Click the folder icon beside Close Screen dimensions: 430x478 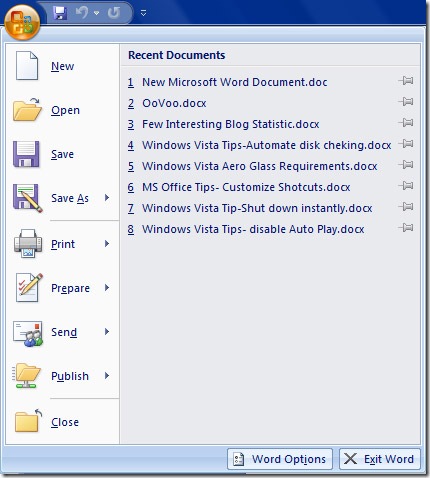[x=28, y=420]
